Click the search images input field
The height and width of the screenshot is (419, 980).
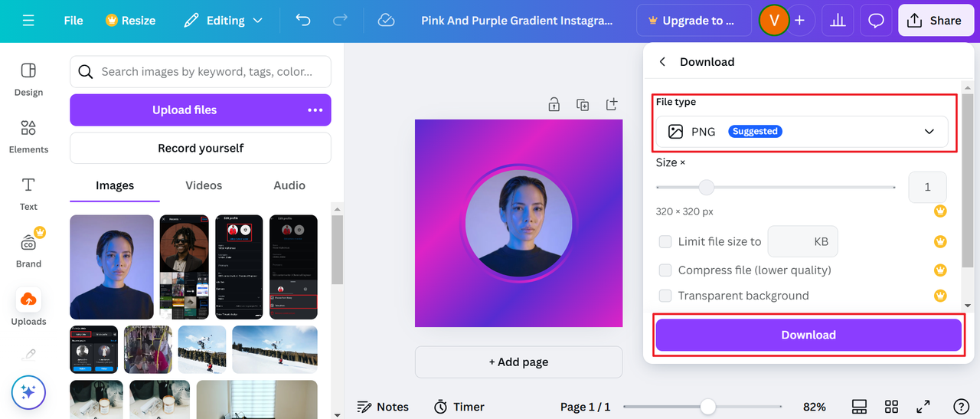pos(201,72)
